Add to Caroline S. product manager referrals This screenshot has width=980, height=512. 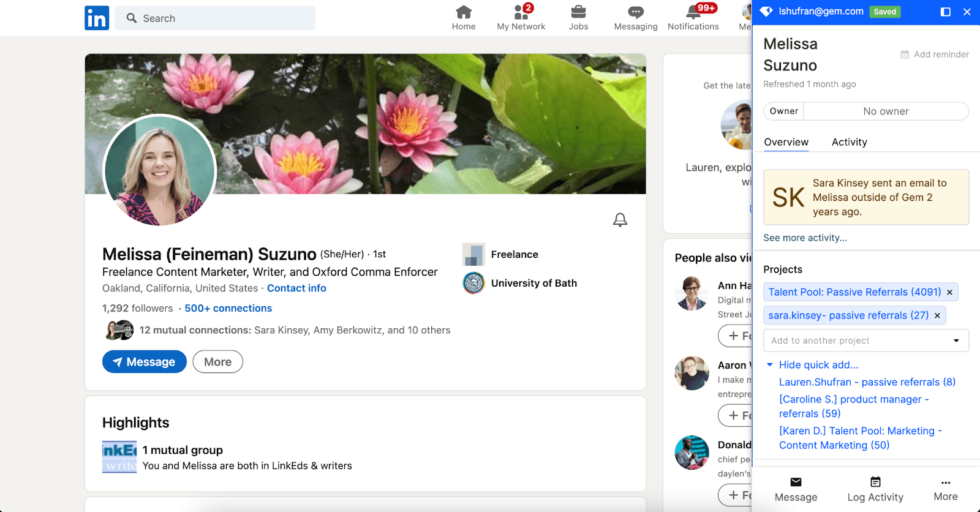854,407
